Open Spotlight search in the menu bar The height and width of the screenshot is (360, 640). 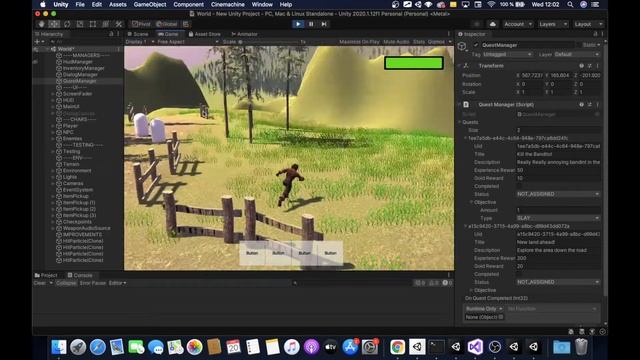pyautogui.click(x=570, y=4)
